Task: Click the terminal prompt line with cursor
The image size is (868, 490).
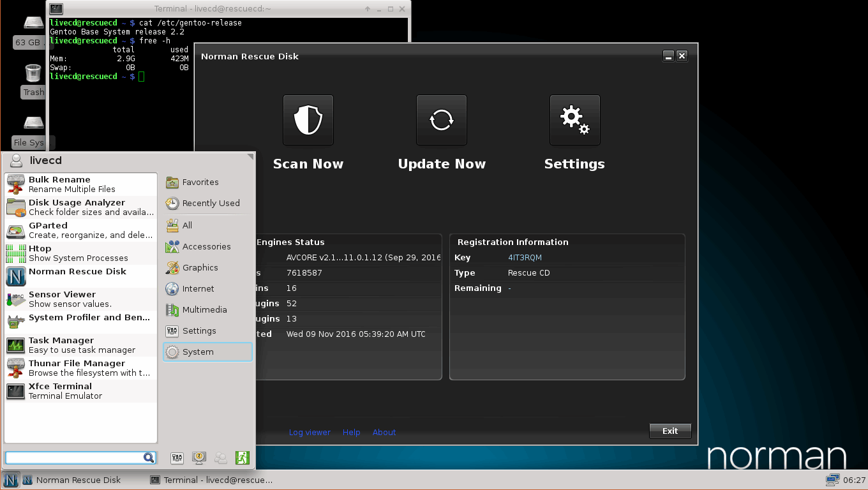Action: pyautogui.click(x=98, y=77)
